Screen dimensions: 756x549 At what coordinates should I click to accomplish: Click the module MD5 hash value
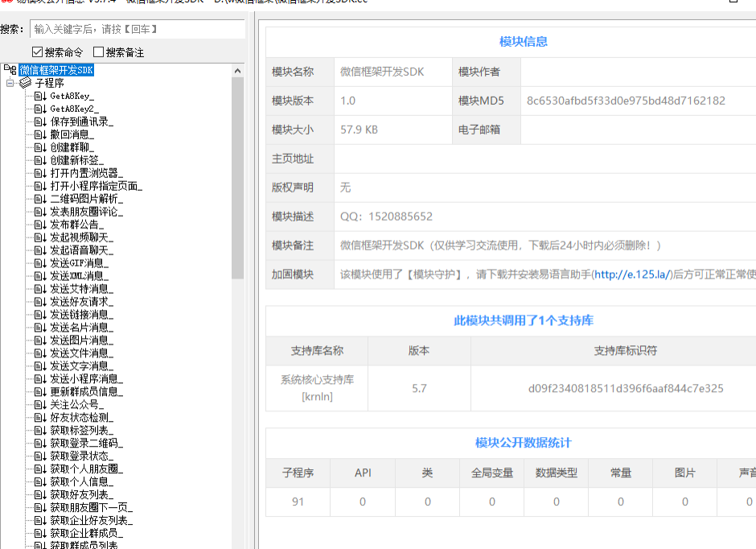click(626, 101)
